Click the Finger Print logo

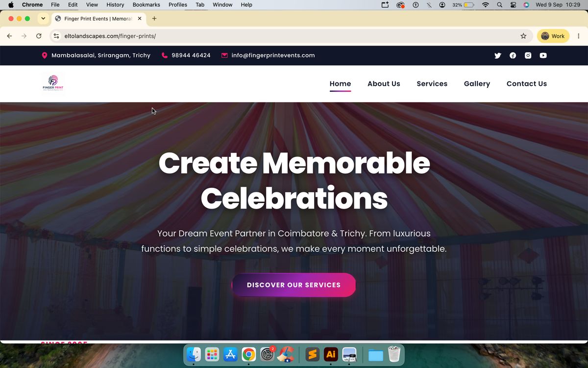point(53,83)
